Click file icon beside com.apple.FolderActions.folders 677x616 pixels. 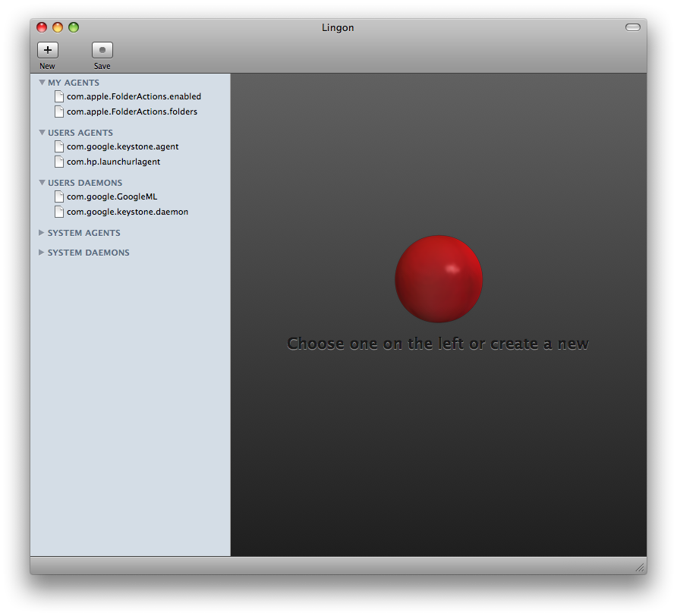[x=59, y=112]
